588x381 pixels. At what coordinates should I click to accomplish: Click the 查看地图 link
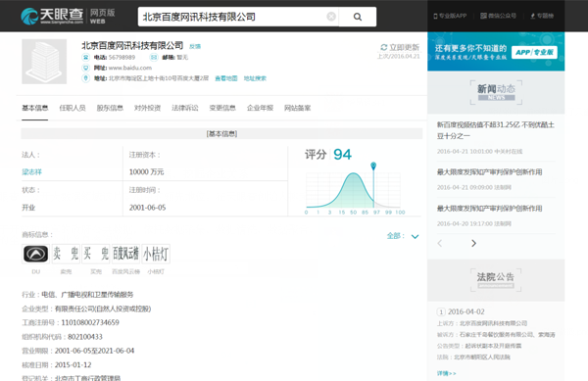[x=226, y=78]
